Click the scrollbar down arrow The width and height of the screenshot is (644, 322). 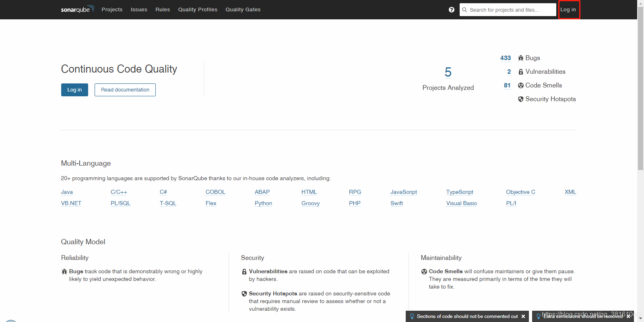click(640, 318)
